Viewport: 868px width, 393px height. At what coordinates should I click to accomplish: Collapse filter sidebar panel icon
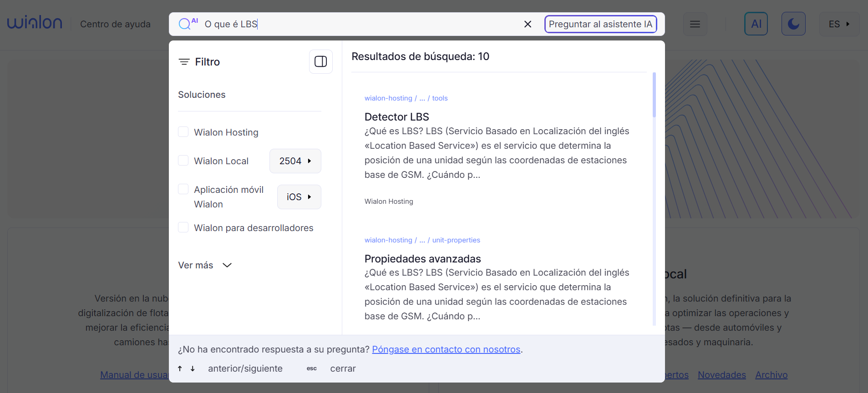[x=321, y=61]
